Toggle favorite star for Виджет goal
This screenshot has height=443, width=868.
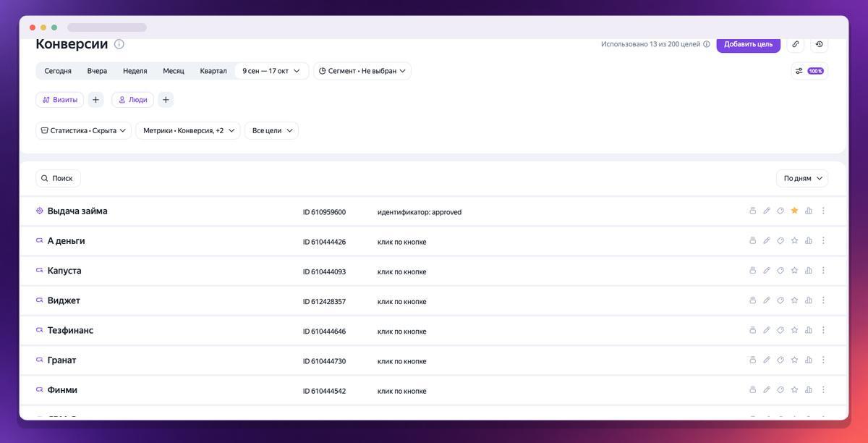794,300
